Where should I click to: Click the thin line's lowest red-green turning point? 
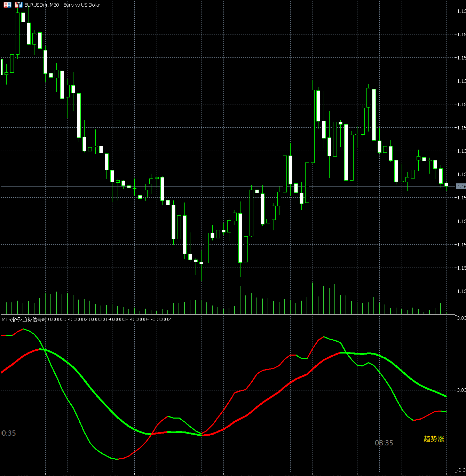[118, 459]
